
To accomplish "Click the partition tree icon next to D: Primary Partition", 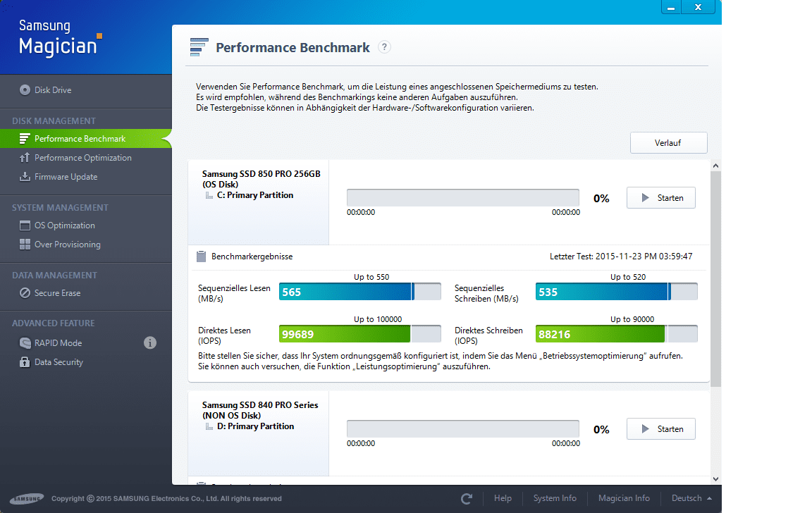I will pyautogui.click(x=209, y=426).
